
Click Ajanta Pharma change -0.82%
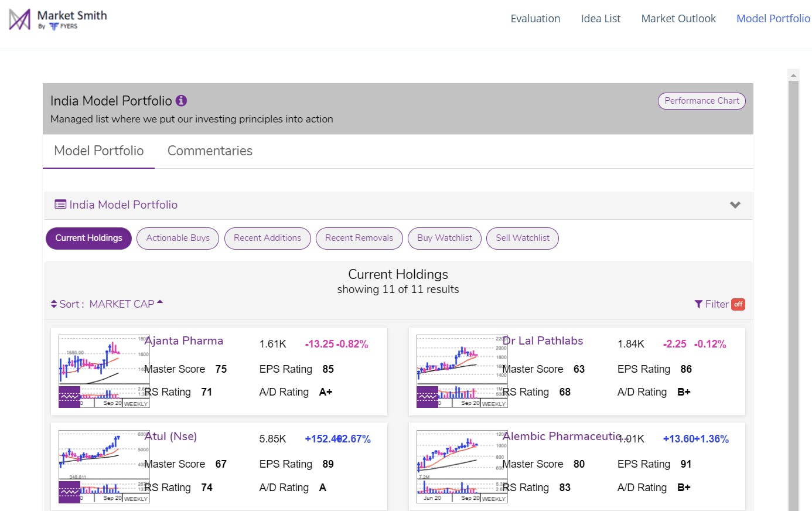(352, 344)
